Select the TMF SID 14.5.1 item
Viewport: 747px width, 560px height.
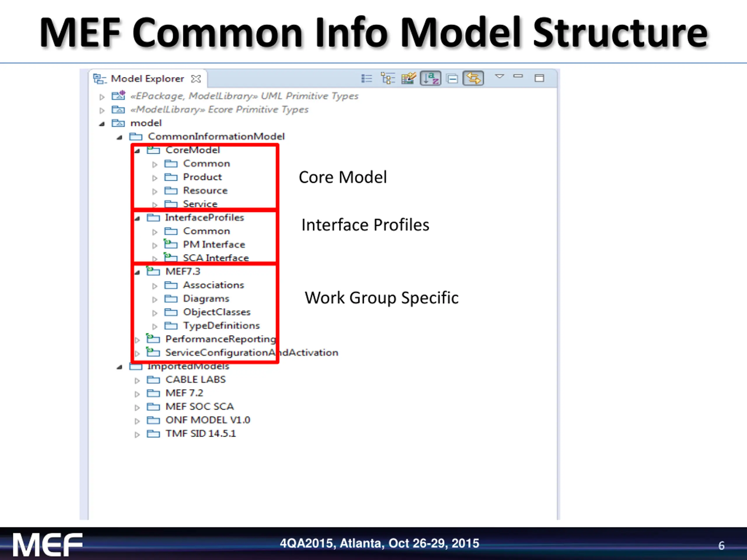click(200, 434)
